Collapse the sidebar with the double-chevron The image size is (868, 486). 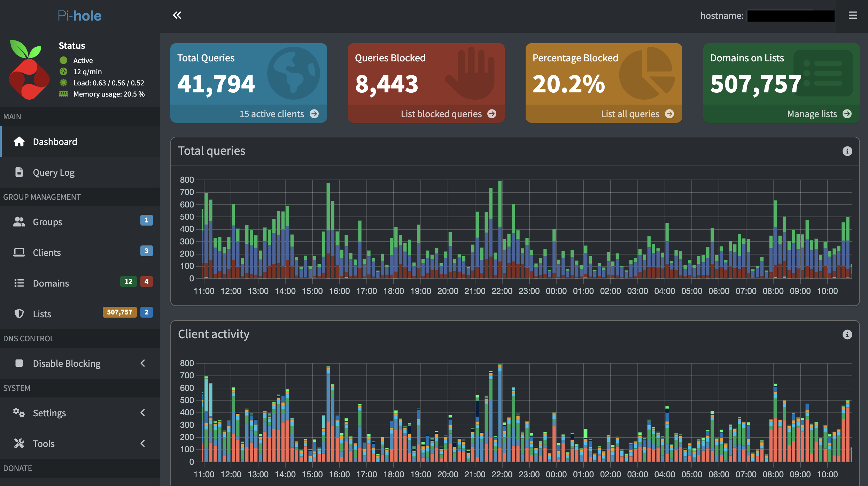click(x=177, y=15)
